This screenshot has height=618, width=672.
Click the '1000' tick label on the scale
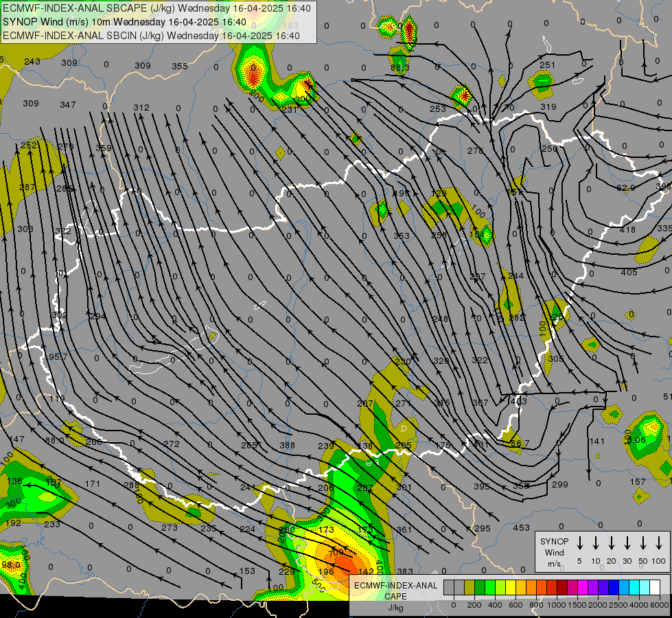coord(557,605)
